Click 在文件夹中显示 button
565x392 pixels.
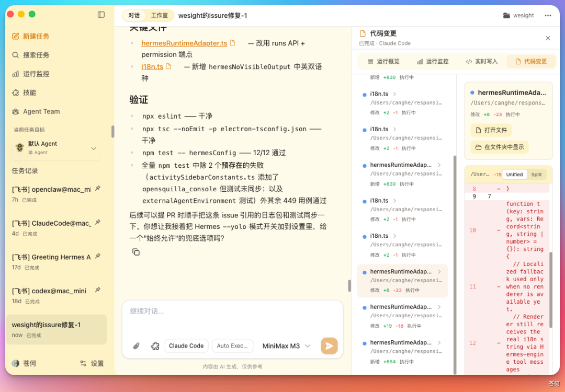(x=500, y=147)
